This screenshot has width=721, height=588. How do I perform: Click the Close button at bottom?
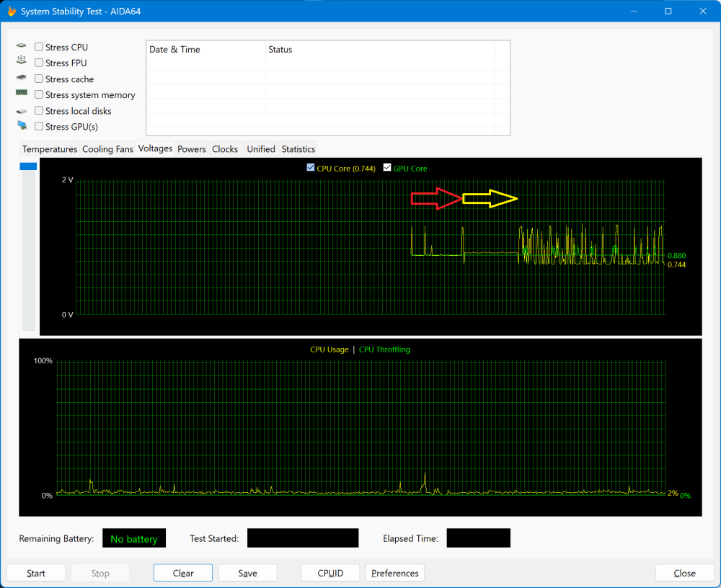point(685,573)
